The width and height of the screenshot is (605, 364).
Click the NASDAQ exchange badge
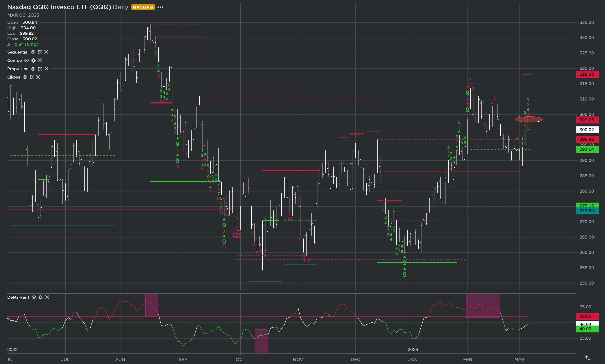click(143, 7)
